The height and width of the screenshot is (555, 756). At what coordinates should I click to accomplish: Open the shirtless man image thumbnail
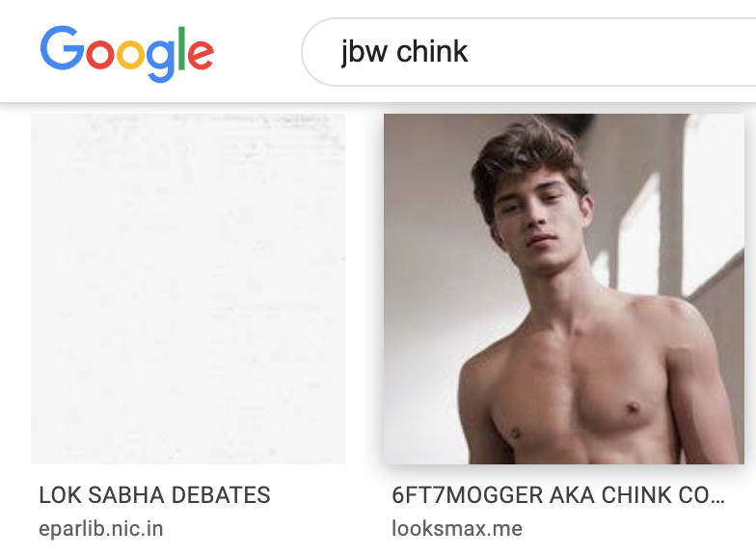point(563,289)
